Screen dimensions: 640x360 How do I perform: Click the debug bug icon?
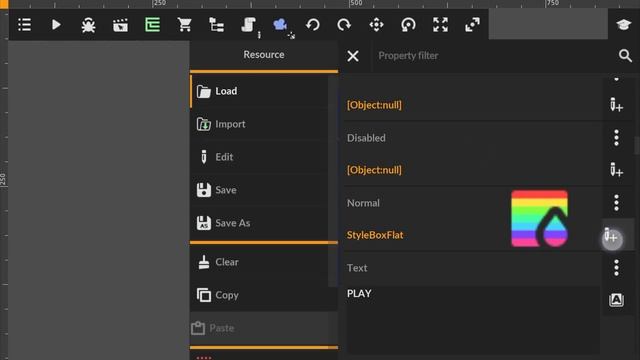(88, 25)
